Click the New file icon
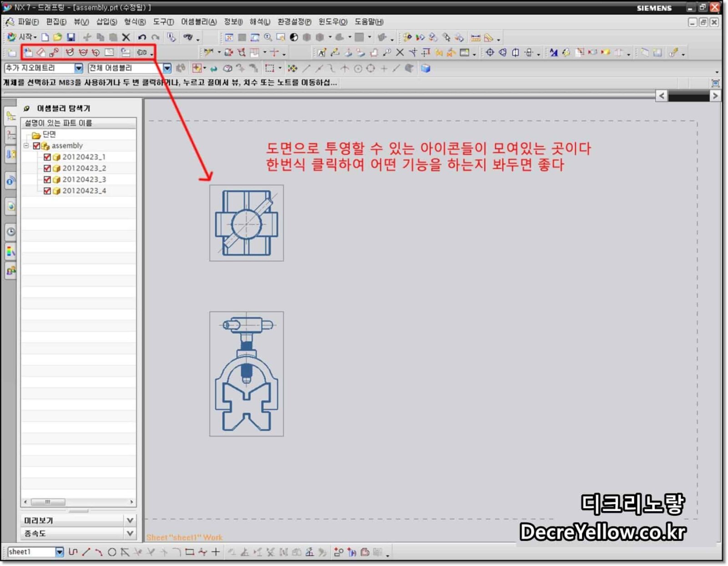 pos(45,37)
